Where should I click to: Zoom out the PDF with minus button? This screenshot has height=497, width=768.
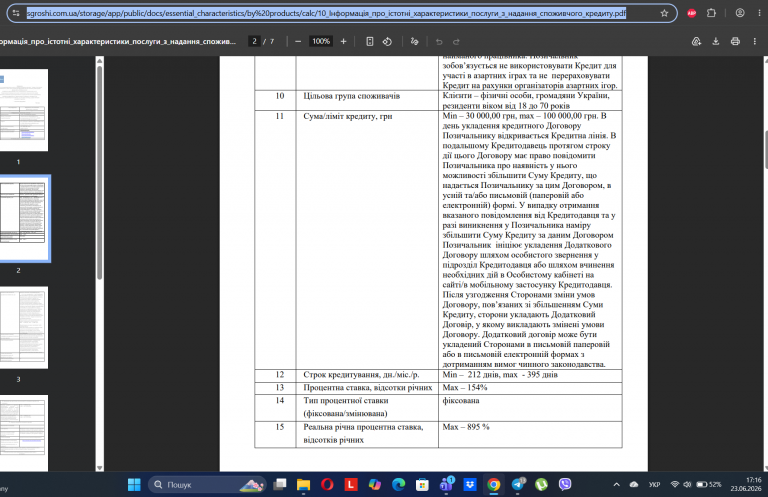pyautogui.click(x=298, y=42)
